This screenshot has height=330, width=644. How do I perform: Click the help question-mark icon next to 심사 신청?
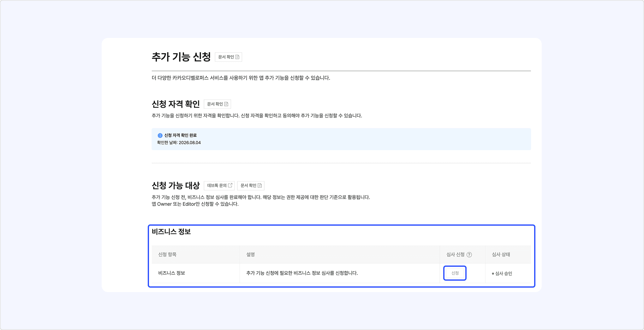469,255
